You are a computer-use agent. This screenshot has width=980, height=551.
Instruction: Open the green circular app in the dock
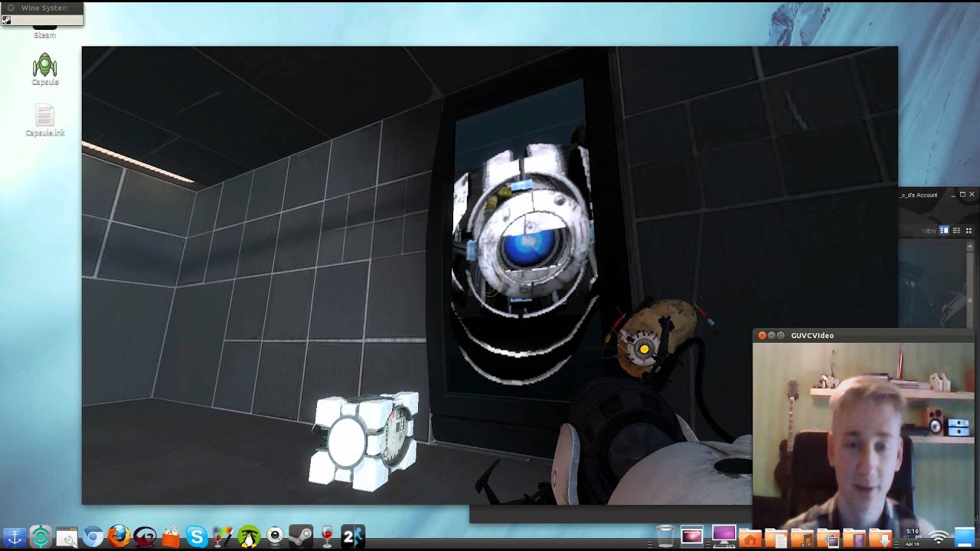click(41, 537)
